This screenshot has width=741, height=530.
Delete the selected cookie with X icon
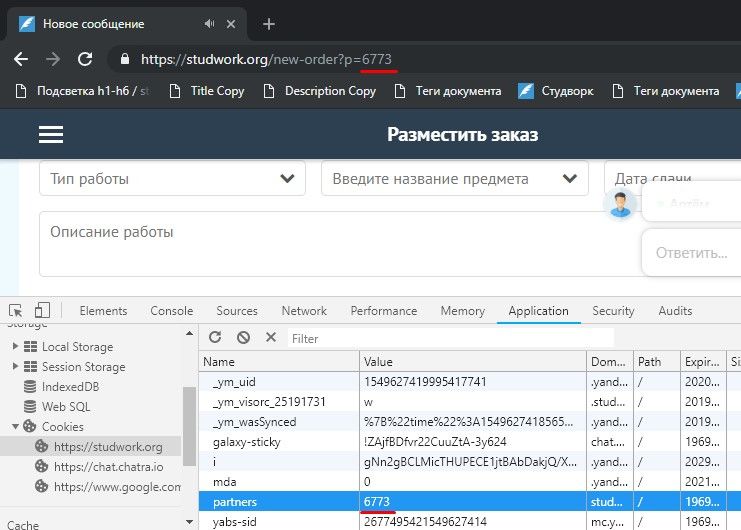(270, 338)
